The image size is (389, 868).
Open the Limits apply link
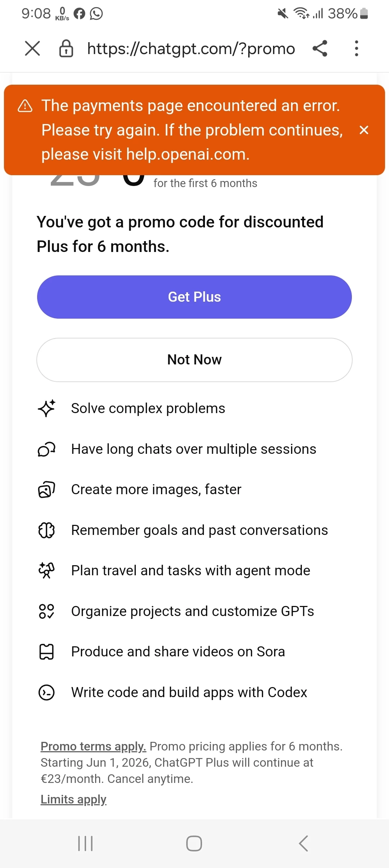pos(73,799)
